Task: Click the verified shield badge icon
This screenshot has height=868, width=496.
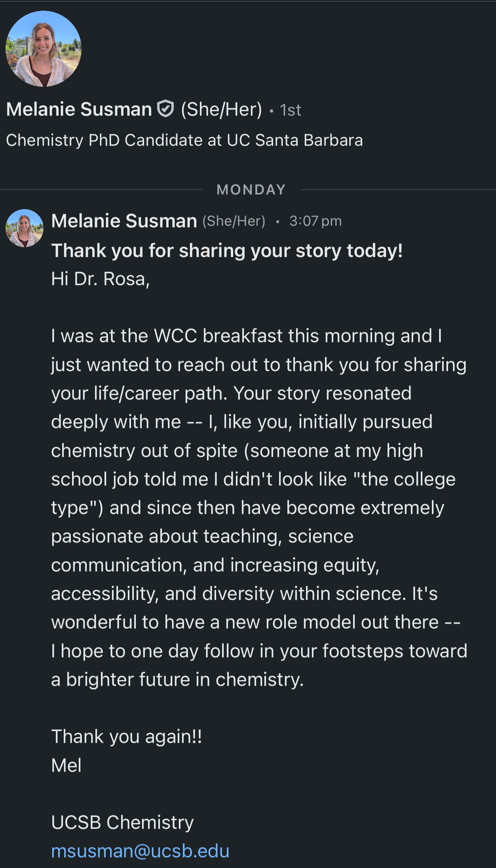Action: pos(165,109)
